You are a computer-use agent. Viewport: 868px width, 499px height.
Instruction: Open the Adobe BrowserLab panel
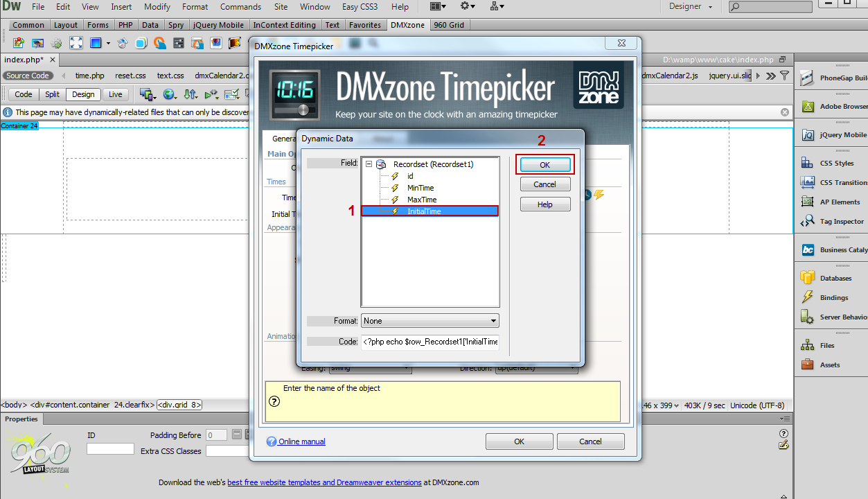tap(832, 107)
